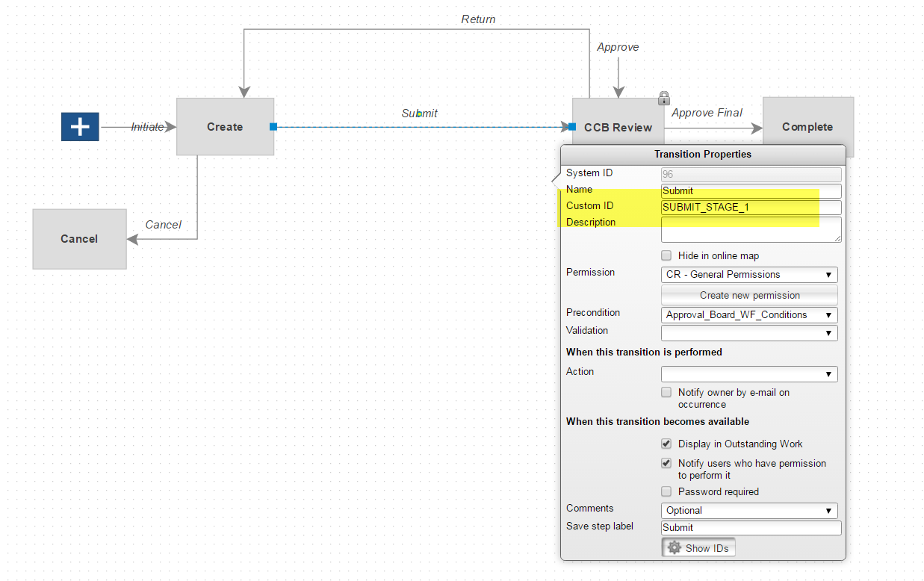Viewport: 924px width, 581px height.
Task: Click the gear icon on Show IDs button
Action: (x=675, y=547)
